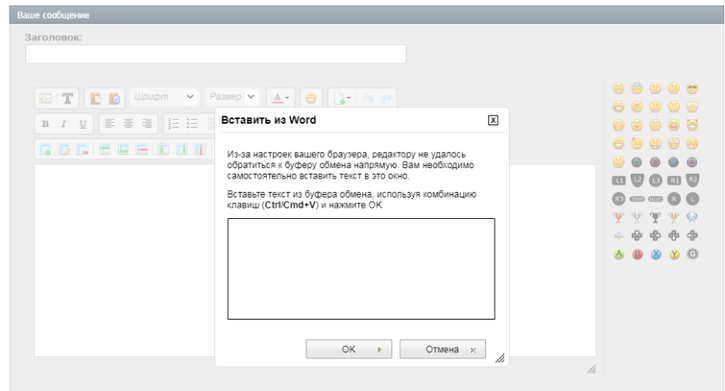Insert the devil horns smiley
Viewport: 725px width, 391px height.
pyautogui.click(x=692, y=125)
